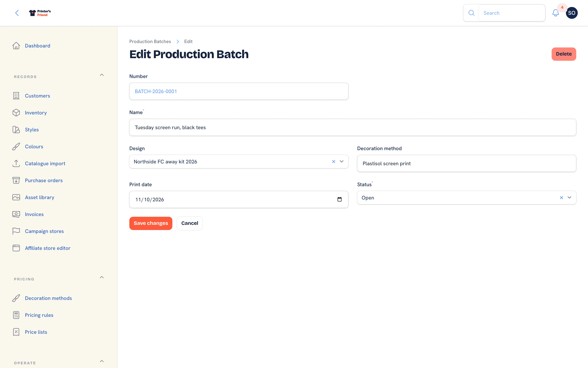Click the Pricing rules calculator icon

point(16,315)
